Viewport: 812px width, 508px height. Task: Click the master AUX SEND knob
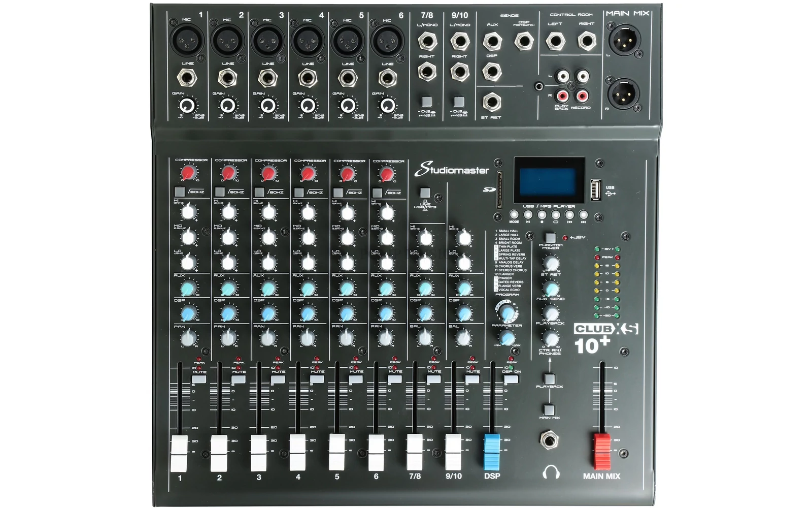(x=551, y=288)
